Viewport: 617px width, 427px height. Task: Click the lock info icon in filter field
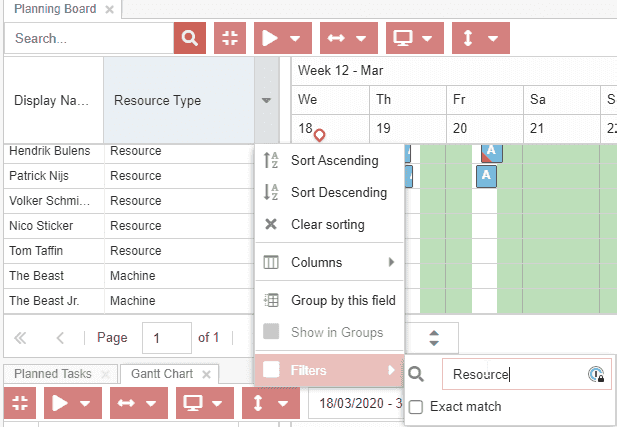[x=596, y=374]
